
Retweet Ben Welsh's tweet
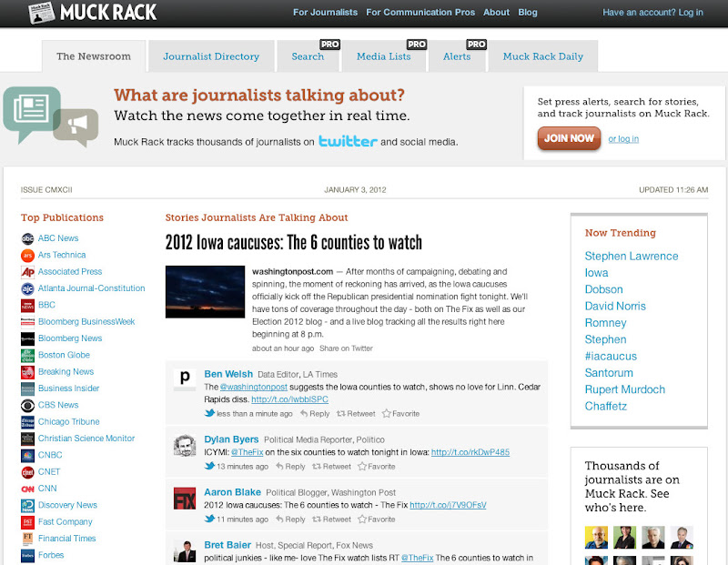coord(356,414)
